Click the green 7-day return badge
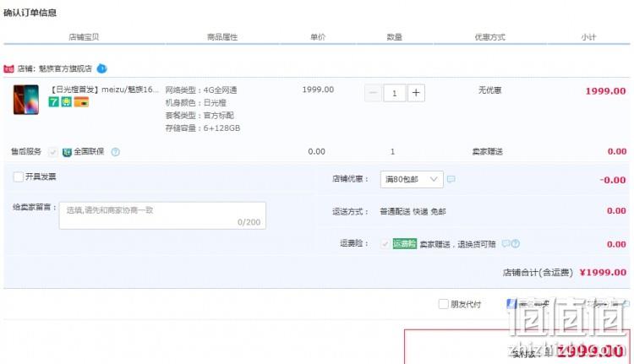634x364 pixels. click(x=54, y=102)
